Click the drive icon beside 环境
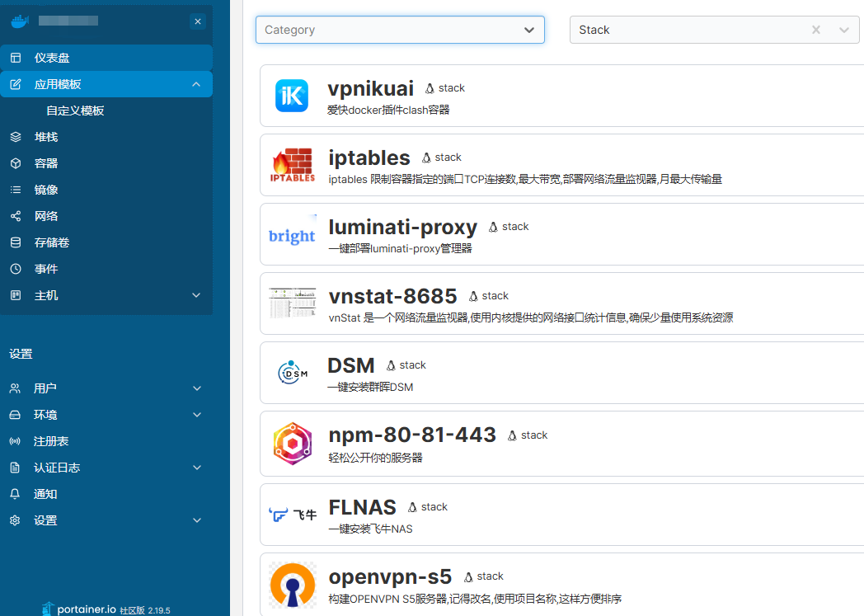864x616 pixels. point(15,415)
